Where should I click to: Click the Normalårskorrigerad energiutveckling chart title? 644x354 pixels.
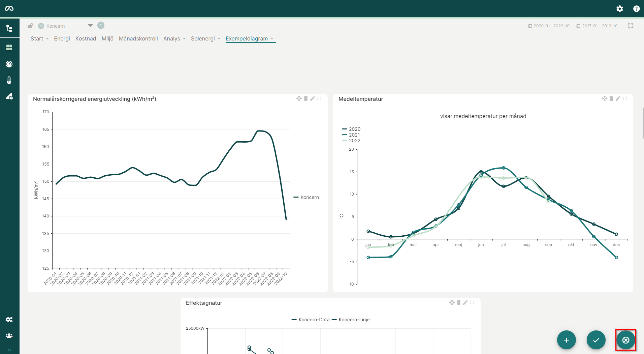(95, 99)
